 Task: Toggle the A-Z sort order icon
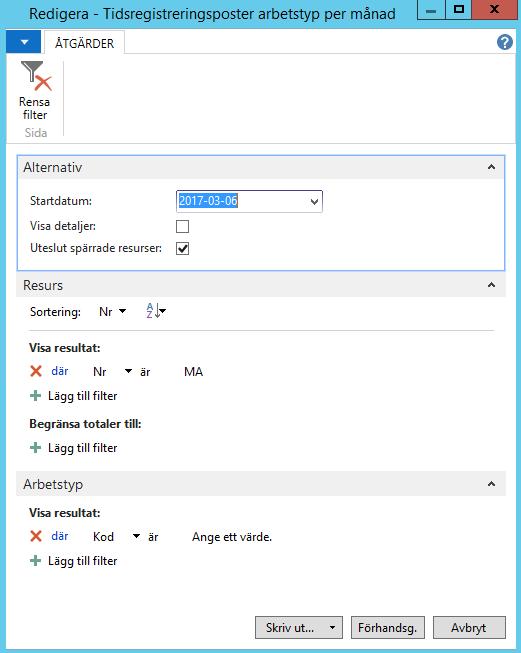click(x=156, y=311)
